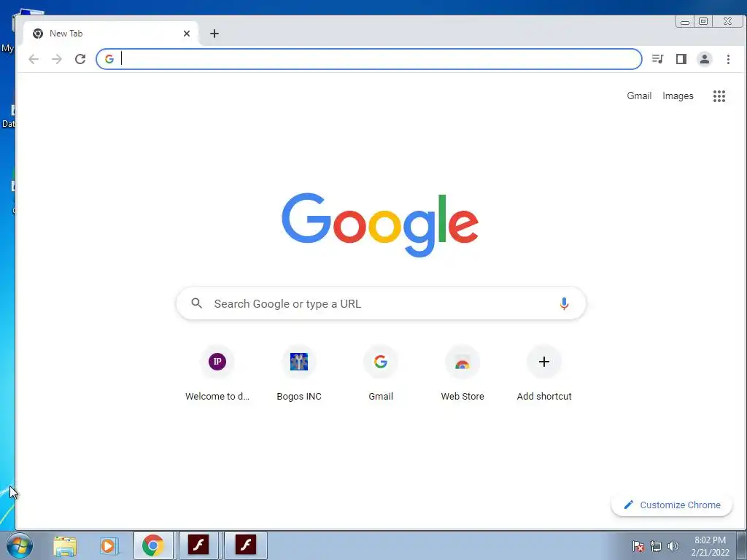The width and height of the screenshot is (747, 560).
Task: Open the Web Store shortcut
Action: point(462,374)
